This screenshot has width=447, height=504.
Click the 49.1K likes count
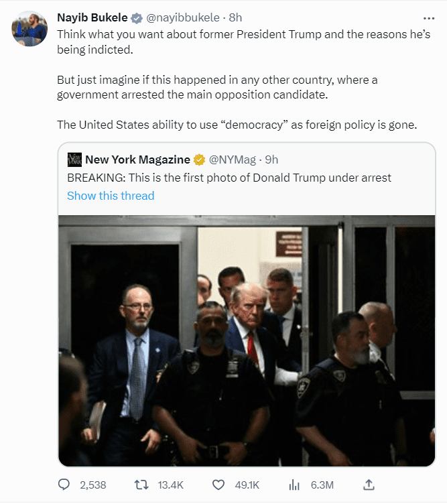tap(245, 485)
